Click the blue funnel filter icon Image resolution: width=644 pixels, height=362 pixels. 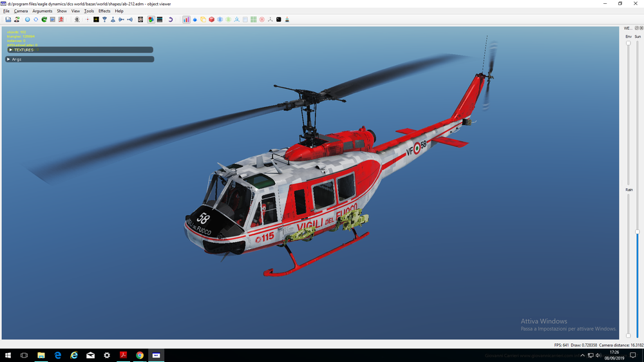[x=105, y=19]
